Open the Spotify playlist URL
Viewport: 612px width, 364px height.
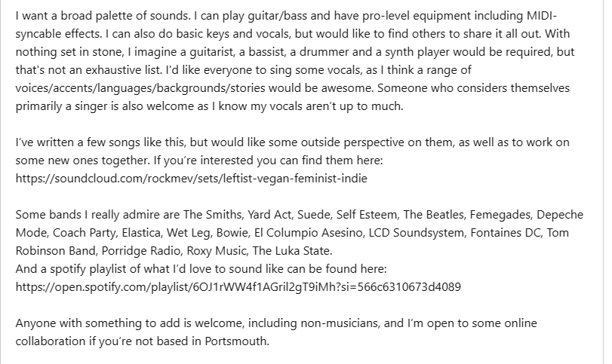[238, 287]
